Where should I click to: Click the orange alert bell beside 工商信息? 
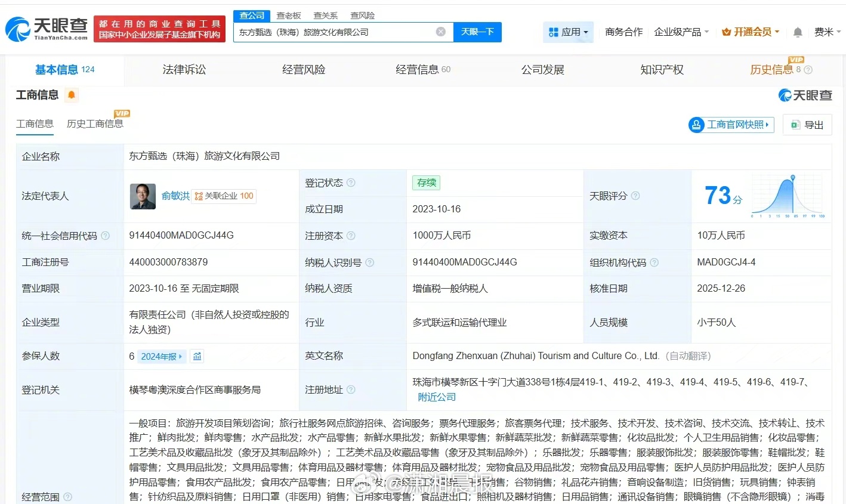(72, 95)
